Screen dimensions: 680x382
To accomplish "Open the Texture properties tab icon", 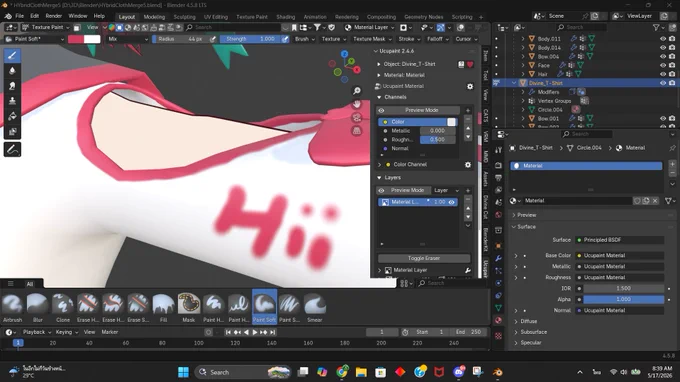I will [x=498, y=336].
